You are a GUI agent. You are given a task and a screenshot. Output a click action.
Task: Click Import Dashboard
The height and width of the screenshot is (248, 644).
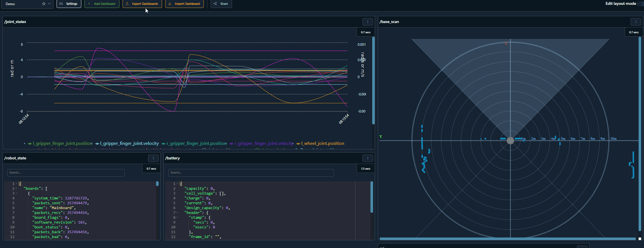click(184, 4)
